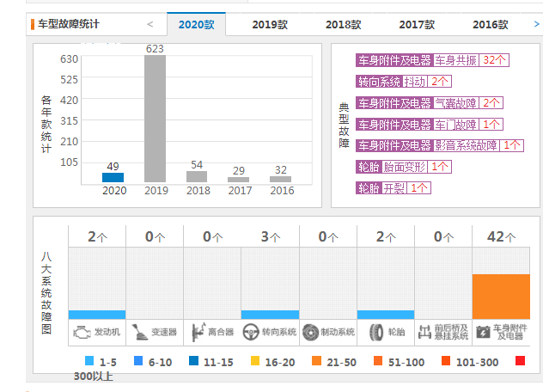Click the 2个 count above 轮胎

(x=386, y=236)
